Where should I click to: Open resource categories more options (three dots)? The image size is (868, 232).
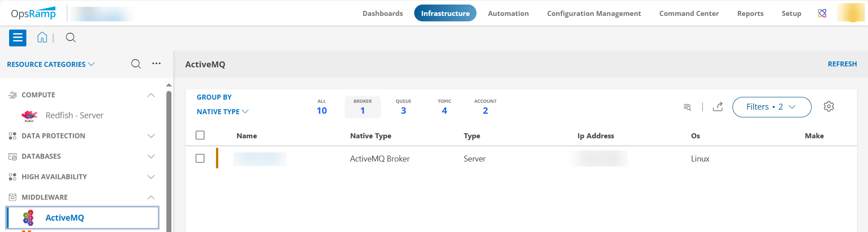156,63
